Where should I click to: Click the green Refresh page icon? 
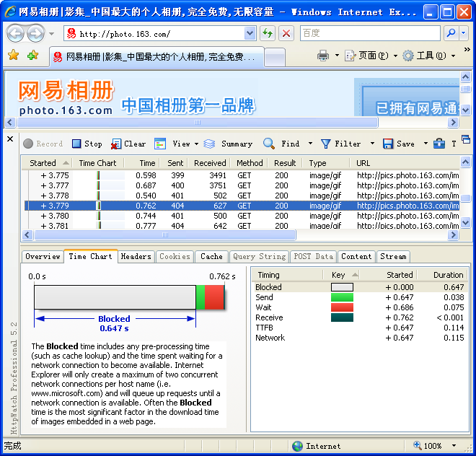[x=268, y=33]
